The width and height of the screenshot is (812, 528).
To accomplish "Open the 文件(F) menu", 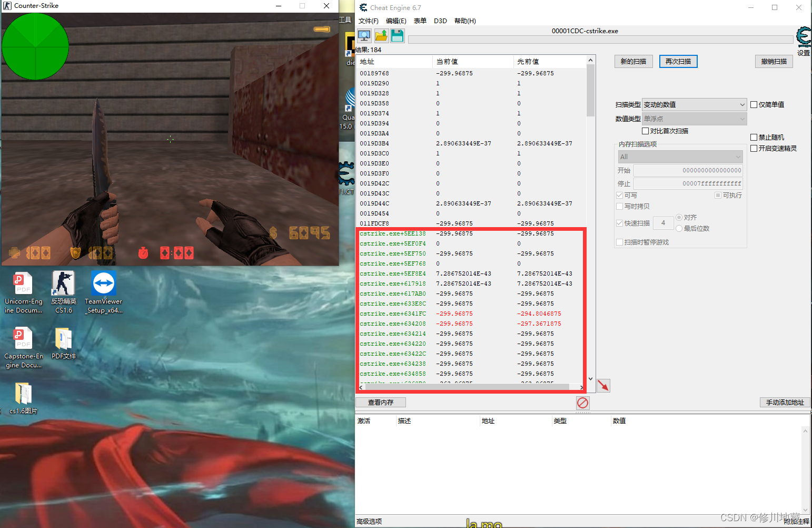I will 369,21.
